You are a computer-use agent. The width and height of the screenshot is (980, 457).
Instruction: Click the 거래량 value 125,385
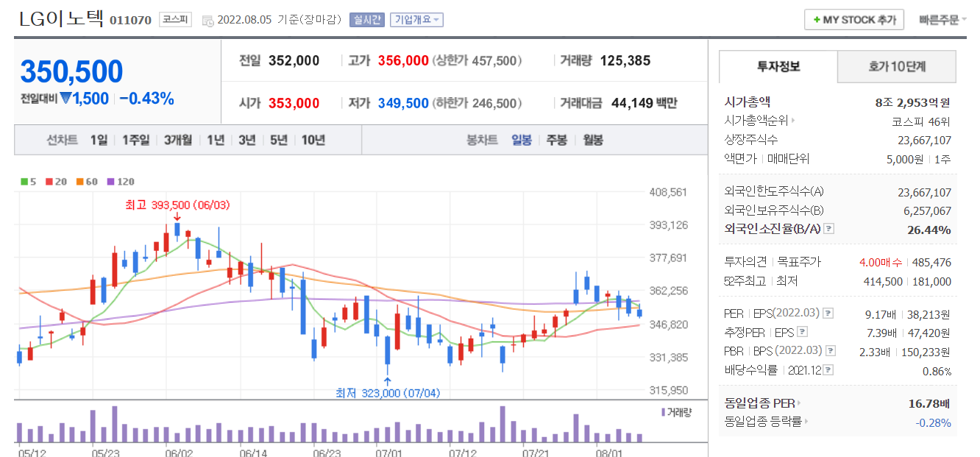[x=625, y=61]
